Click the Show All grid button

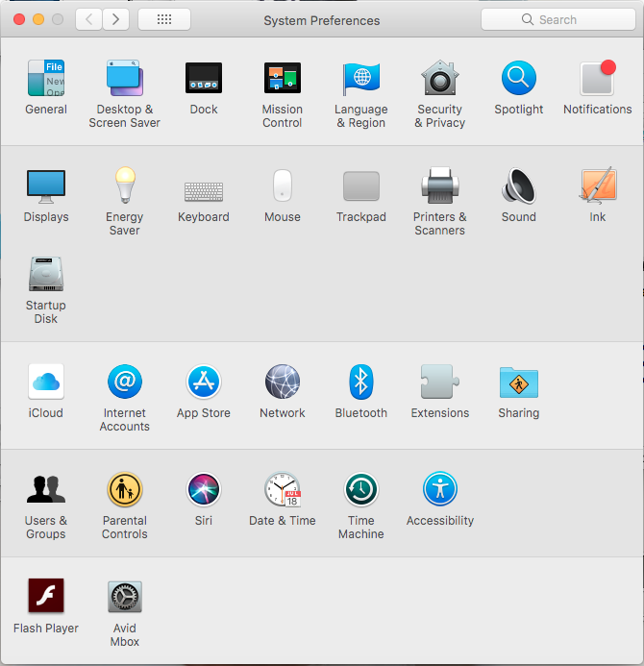[x=163, y=19]
